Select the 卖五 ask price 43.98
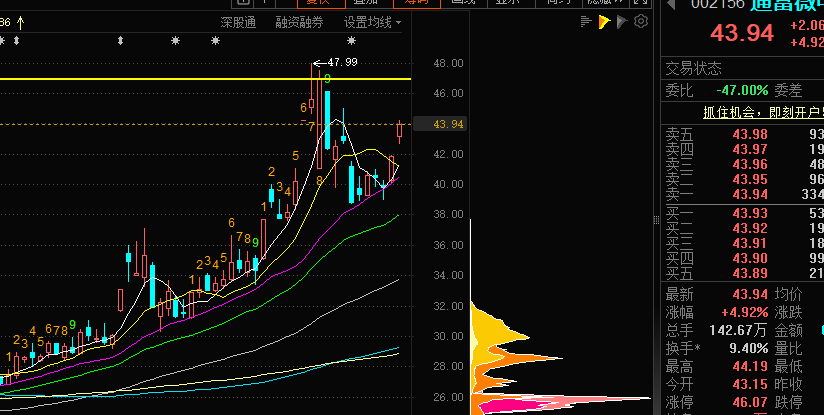This screenshot has height=415, width=824. pos(750,134)
